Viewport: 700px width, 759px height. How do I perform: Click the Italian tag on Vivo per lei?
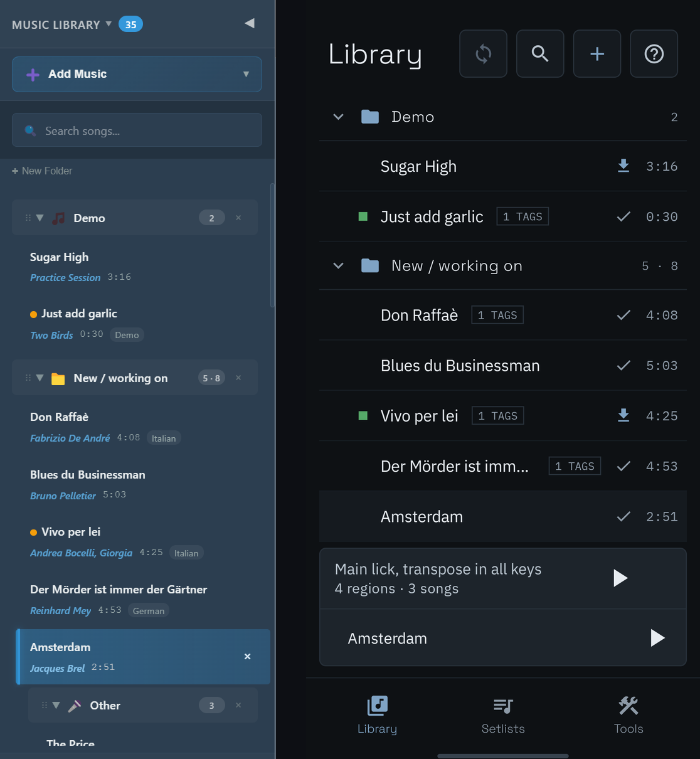click(x=186, y=553)
